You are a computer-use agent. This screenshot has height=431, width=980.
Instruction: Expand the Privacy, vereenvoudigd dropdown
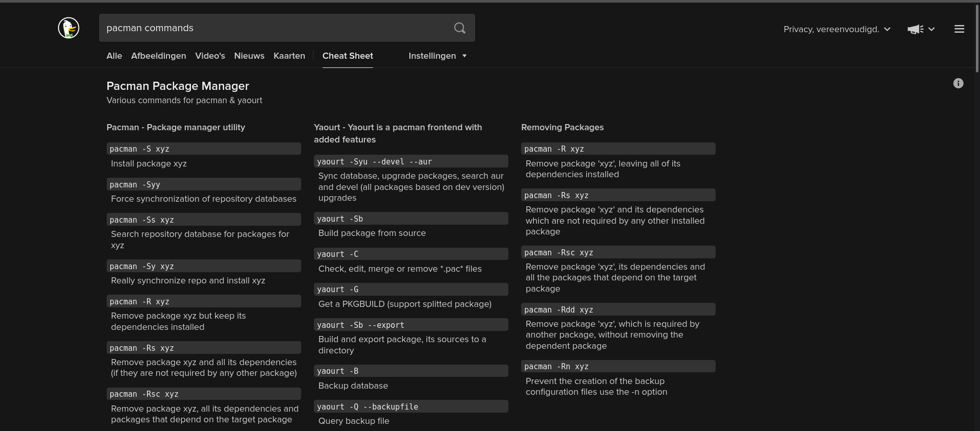(837, 29)
